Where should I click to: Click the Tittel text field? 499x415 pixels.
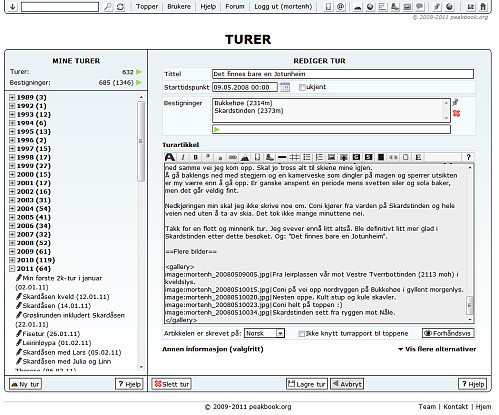pos(343,74)
